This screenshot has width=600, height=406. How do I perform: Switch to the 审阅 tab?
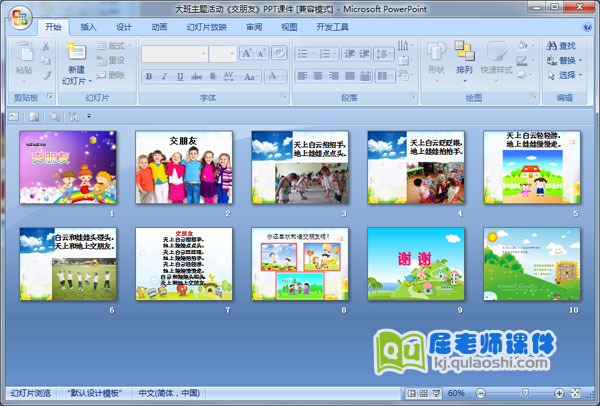tap(254, 27)
